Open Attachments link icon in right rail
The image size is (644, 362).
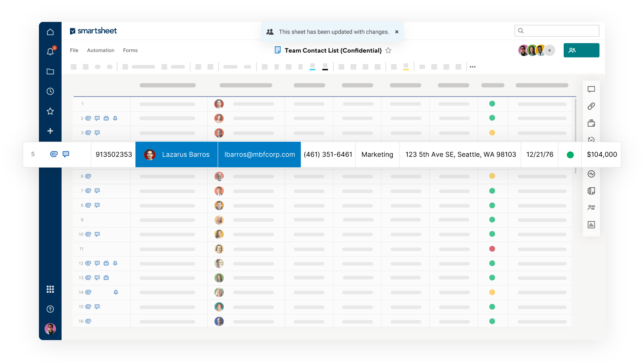[591, 106]
